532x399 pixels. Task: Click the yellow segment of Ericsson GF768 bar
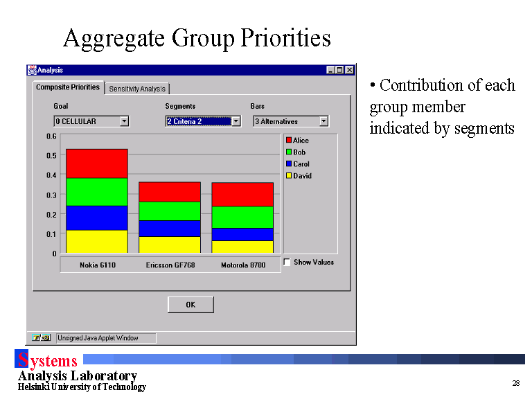click(170, 245)
